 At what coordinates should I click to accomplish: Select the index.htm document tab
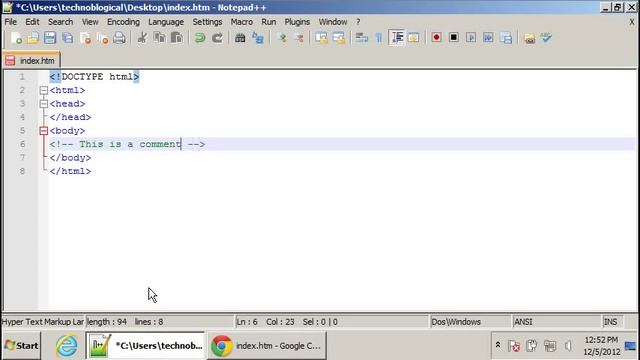tap(31, 60)
